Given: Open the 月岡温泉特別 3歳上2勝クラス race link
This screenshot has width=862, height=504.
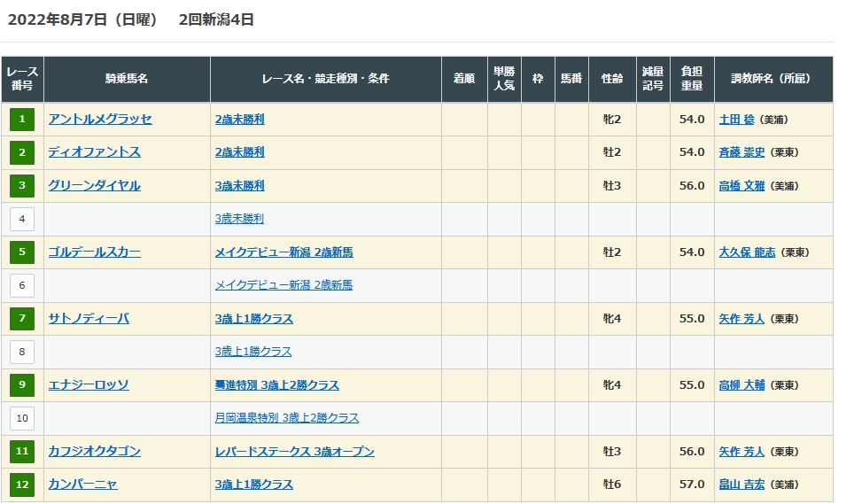Looking at the screenshot, I should [286, 418].
